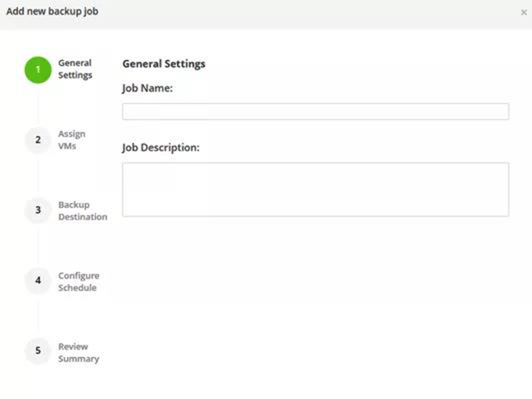Open the Backup Destination step

click(x=83, y=211)
